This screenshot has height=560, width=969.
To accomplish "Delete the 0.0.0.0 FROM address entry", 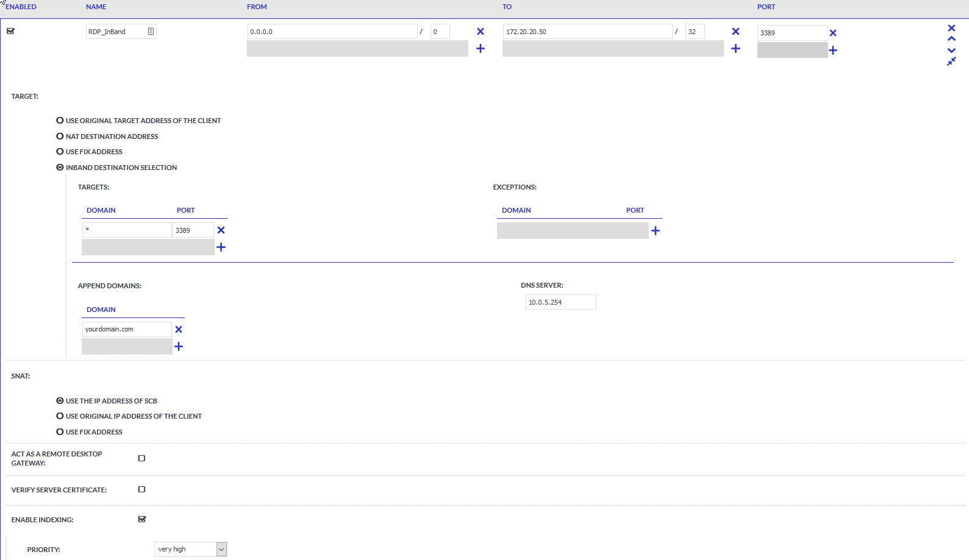I will pos(481,32).
